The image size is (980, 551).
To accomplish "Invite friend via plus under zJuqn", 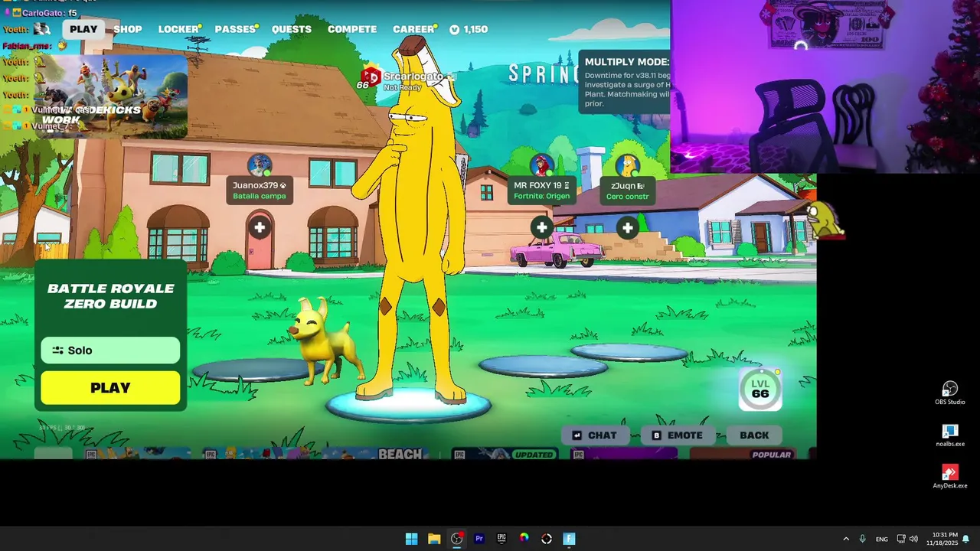I will (628, 227).
